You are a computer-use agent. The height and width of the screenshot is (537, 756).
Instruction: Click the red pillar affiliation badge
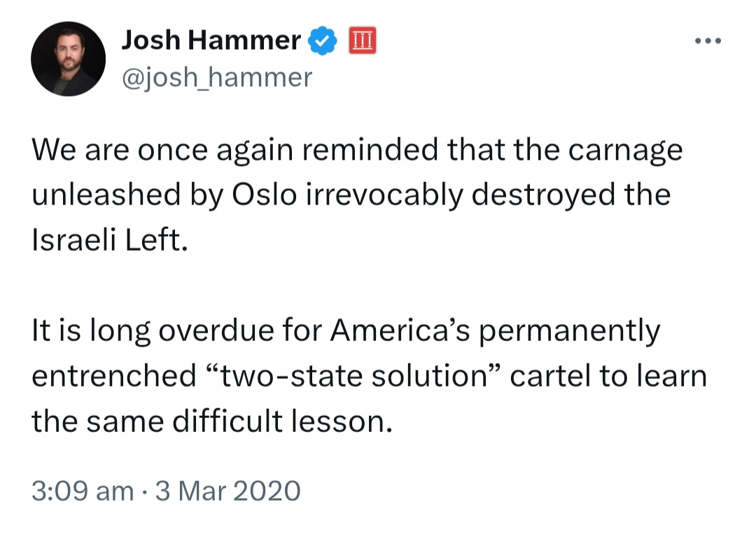(363, 41)
